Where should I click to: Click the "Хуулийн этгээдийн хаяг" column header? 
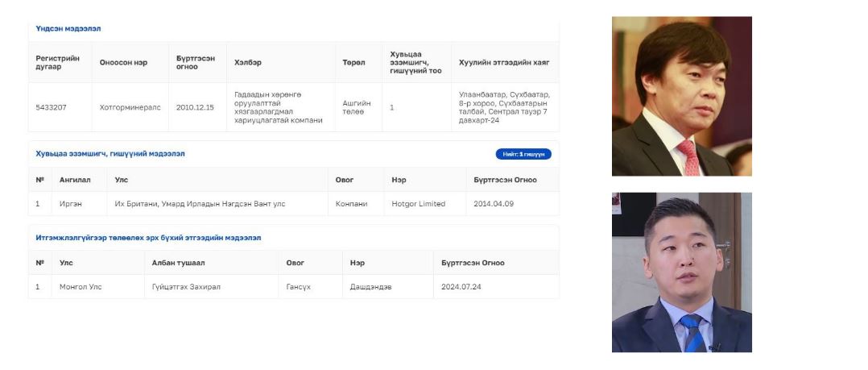point(504,62)
